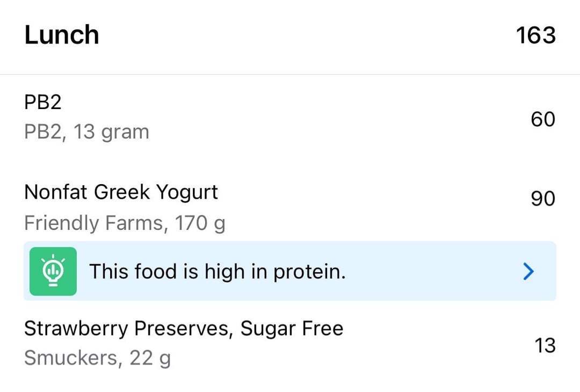Image resolution: width=580 pixels, height=392 pixels.
Task: Select the 'Friendly Farms, 170 g' serving line
Action: point(125,223)
